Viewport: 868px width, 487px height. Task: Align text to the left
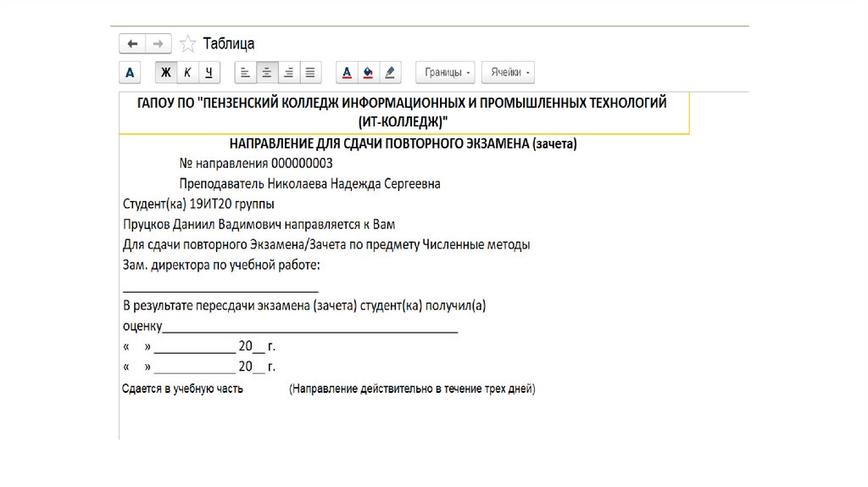click(x=245, y=73)
